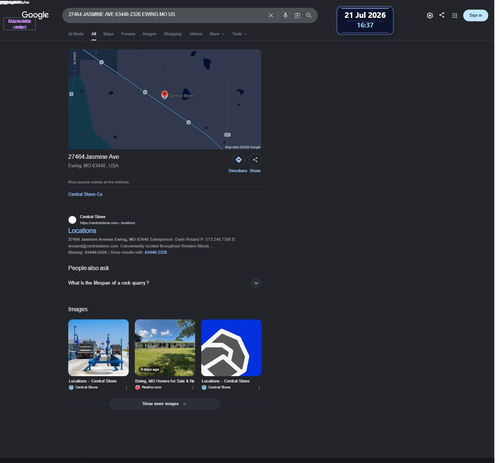Open the Shopping tab
Viewport: 500px width, 463px height.
(173, 34)
